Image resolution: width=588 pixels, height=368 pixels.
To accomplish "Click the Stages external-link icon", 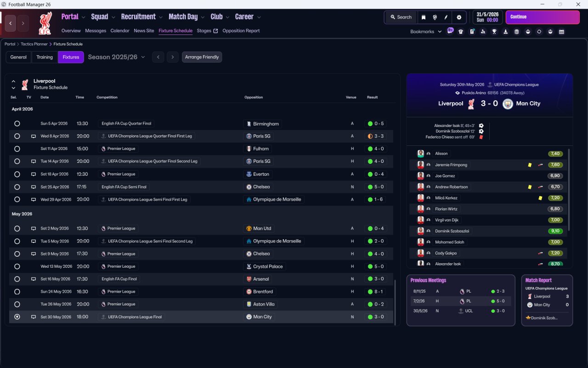I will pyautogui.click(x=215, y=31).
